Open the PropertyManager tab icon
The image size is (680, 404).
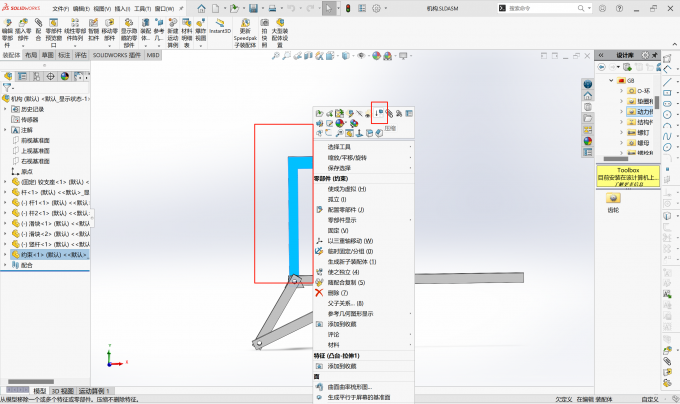pos(22,76)
